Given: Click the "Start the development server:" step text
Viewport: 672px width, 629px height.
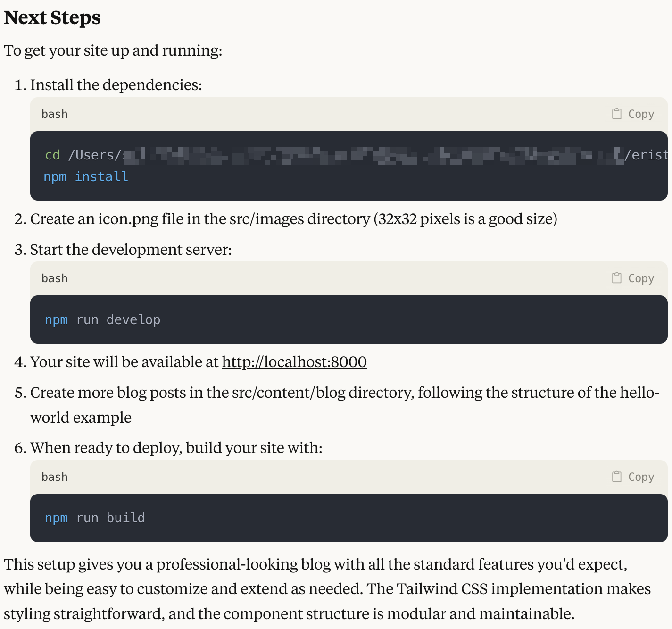Looking at the screenshot, I should [x=131, y=250].
